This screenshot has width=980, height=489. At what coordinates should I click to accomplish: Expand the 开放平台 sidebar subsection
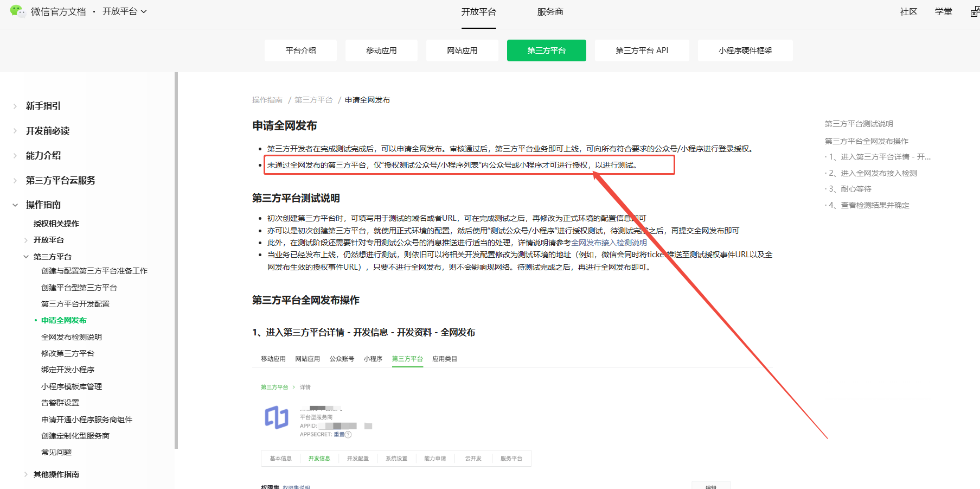tap(49, 240)
